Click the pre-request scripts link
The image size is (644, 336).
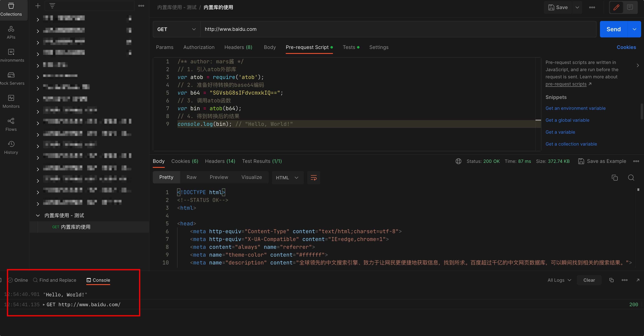566,84
